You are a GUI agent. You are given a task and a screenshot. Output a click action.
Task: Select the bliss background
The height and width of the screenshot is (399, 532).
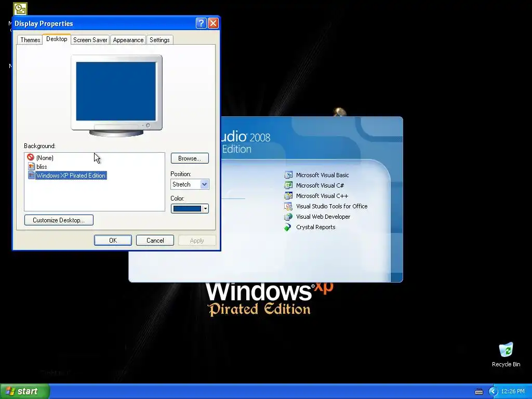click(x=42, y=167)
